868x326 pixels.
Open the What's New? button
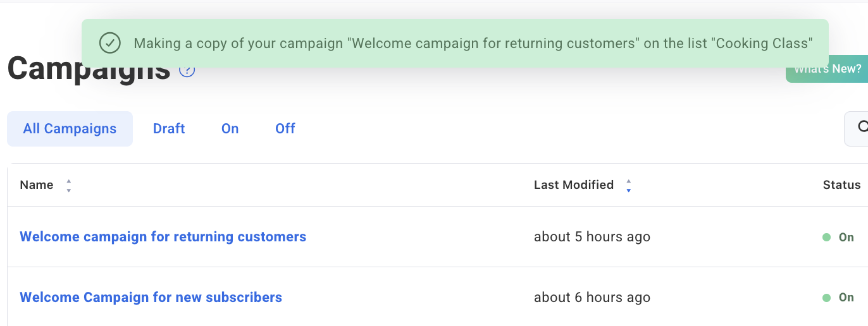827,69
